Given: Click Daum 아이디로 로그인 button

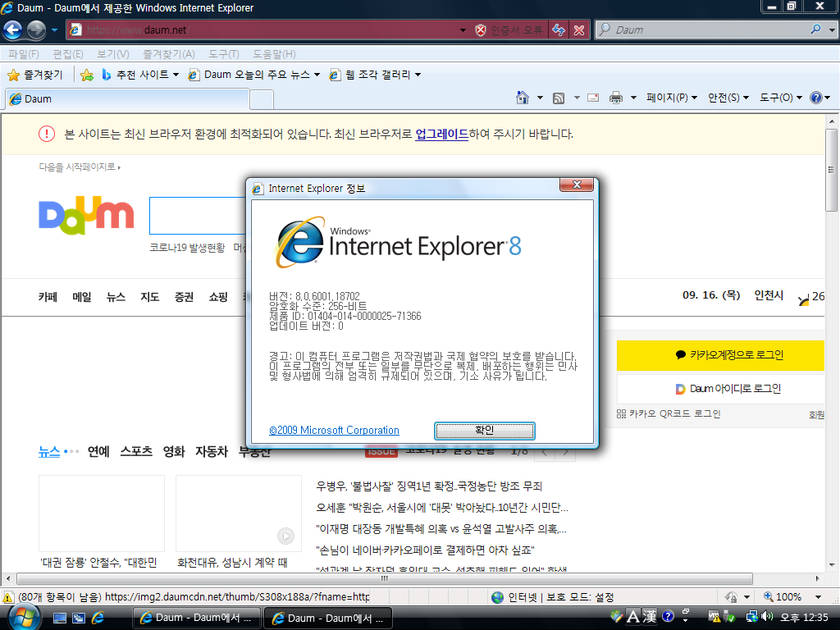Looking at the screenshot, I should point(720,389).
